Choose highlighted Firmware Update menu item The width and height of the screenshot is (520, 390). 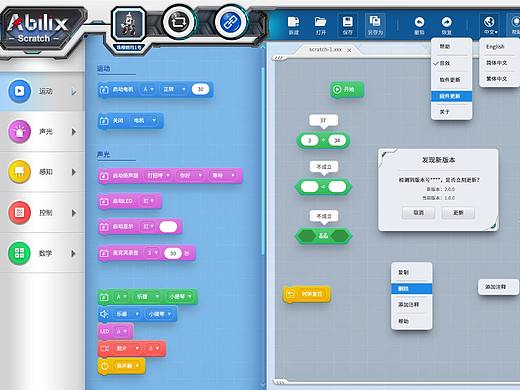tap(451, 96)
